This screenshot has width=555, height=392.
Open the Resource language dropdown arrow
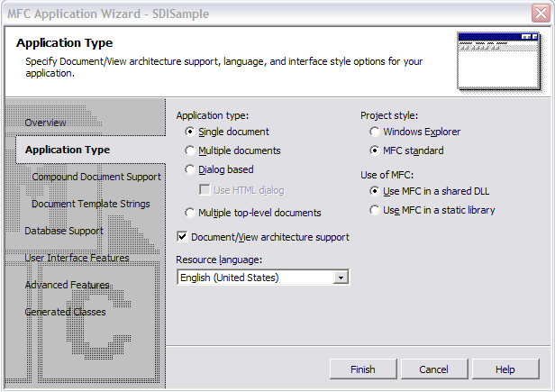tap(341, 278)
